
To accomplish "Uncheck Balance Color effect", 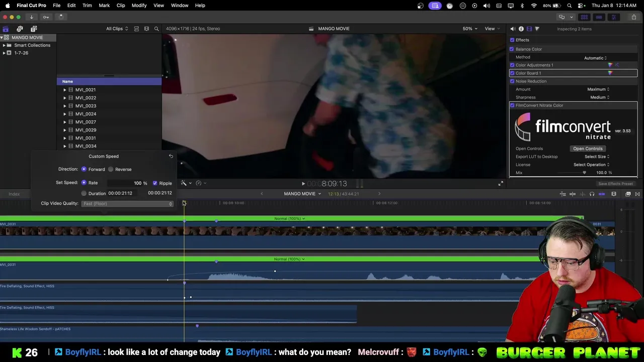I will [512, 49].
